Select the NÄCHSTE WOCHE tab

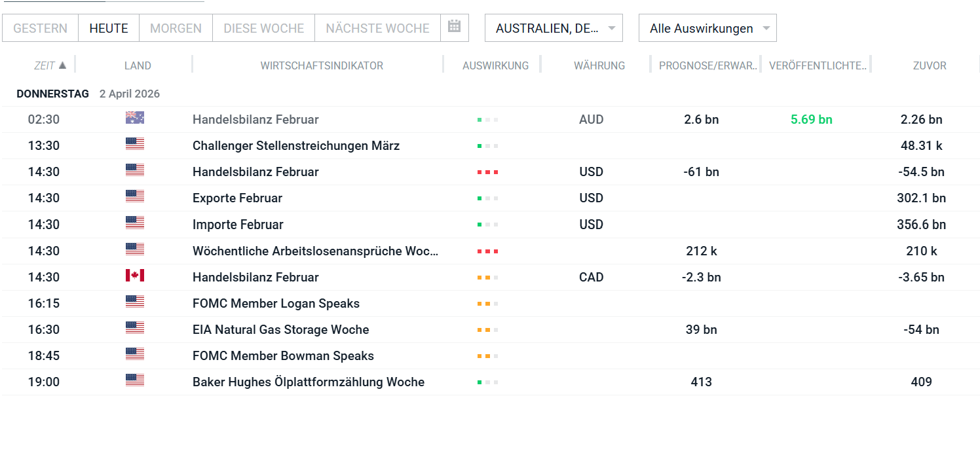[378, 27]
